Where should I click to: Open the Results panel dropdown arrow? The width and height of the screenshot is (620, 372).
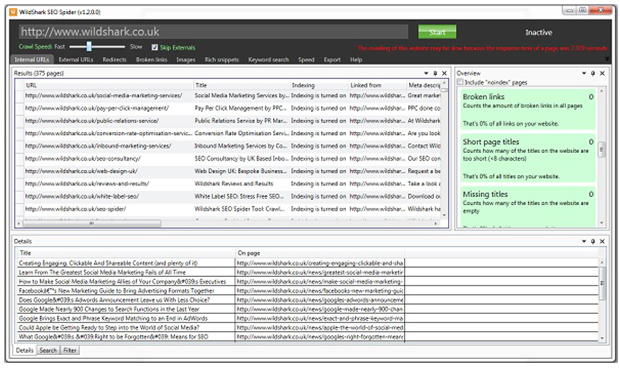426,73
